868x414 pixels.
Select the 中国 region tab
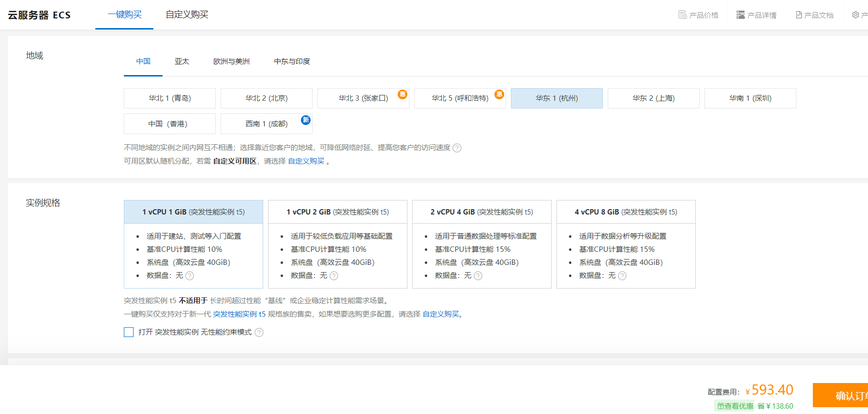143,61
